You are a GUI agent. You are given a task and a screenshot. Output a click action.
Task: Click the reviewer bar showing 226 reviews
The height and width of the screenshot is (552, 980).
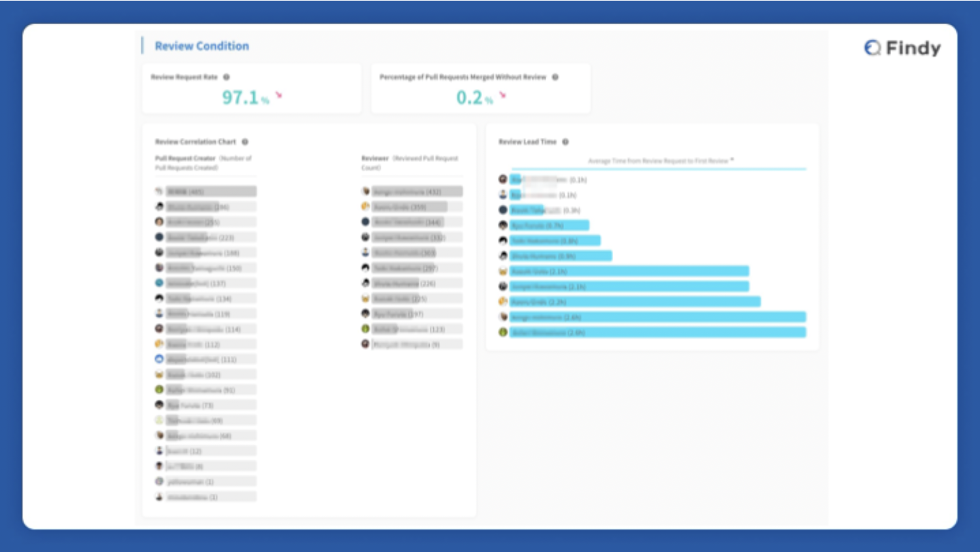(417, 283)
